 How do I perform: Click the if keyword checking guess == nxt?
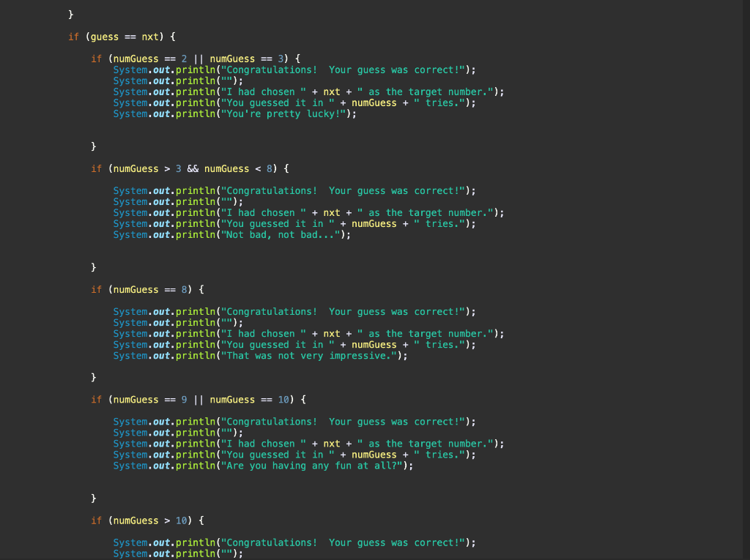(73, 37)
